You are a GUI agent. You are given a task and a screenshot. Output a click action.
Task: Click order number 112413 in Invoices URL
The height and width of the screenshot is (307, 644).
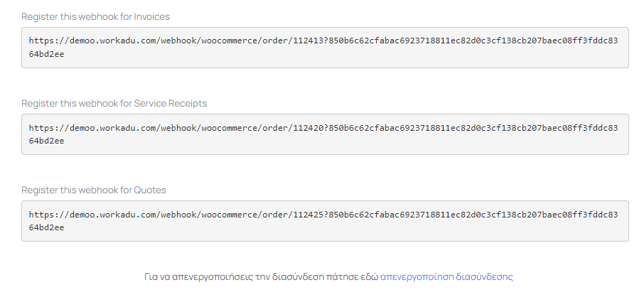(x=308, y=41)
